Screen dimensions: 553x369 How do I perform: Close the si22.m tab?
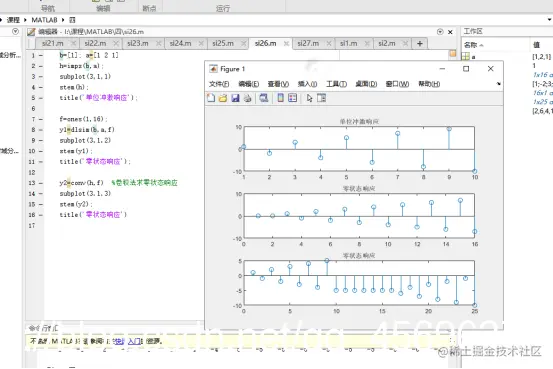pyautogui.click(x=116, y=43)
